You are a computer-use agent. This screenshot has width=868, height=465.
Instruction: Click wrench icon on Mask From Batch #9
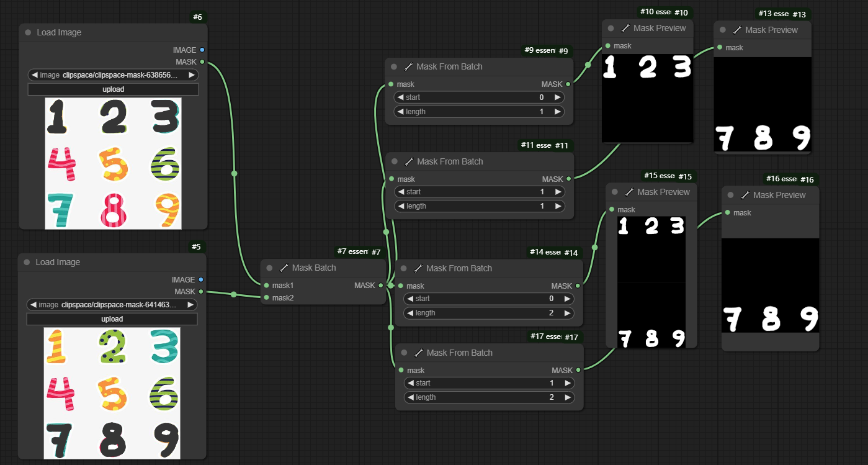click(408, 66)
